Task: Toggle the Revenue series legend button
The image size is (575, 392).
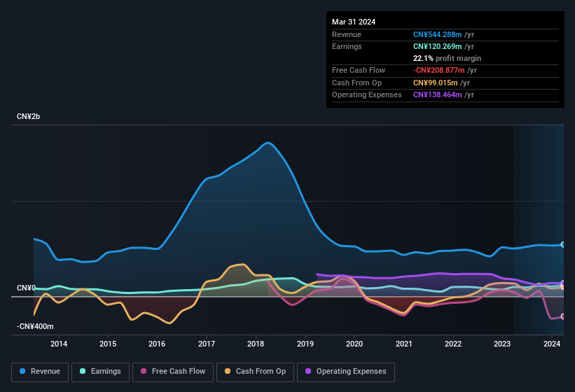Action: [x=40, y=372]
